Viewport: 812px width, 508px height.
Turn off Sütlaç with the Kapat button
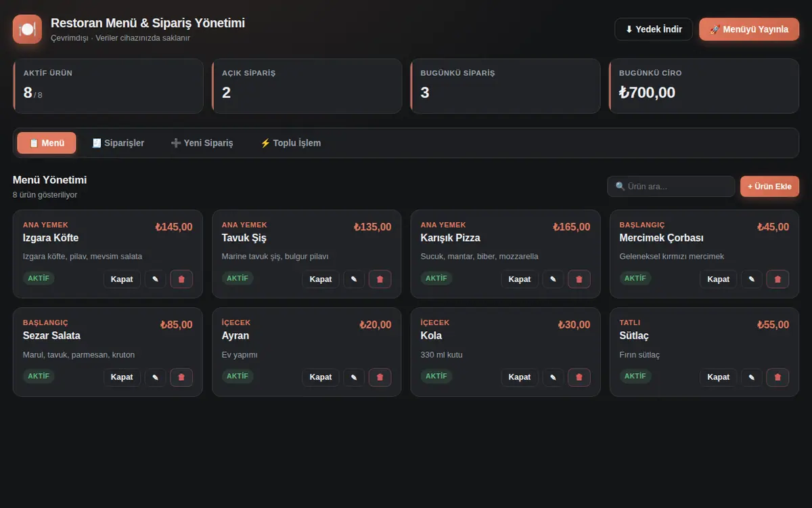pos(719,377)
